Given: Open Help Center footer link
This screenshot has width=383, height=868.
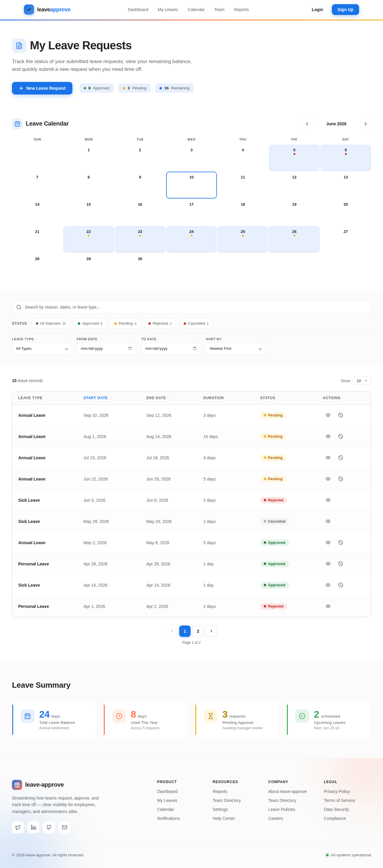Looking at the screenshot, I should click(224, 818).
